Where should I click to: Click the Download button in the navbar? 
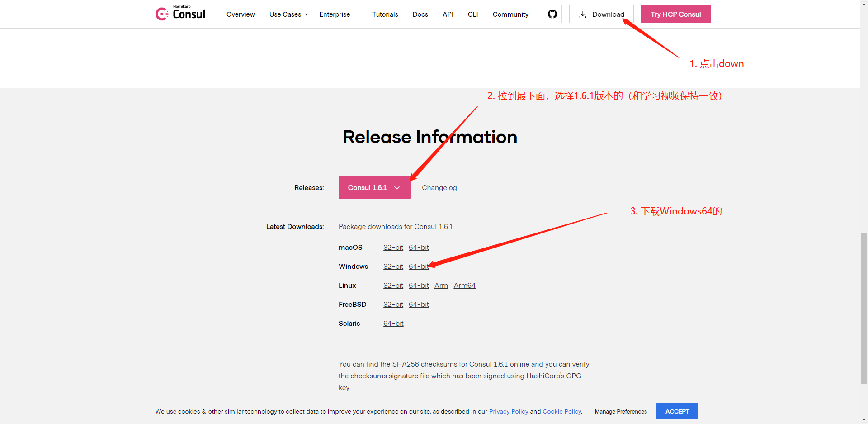[x=601, y=14]
